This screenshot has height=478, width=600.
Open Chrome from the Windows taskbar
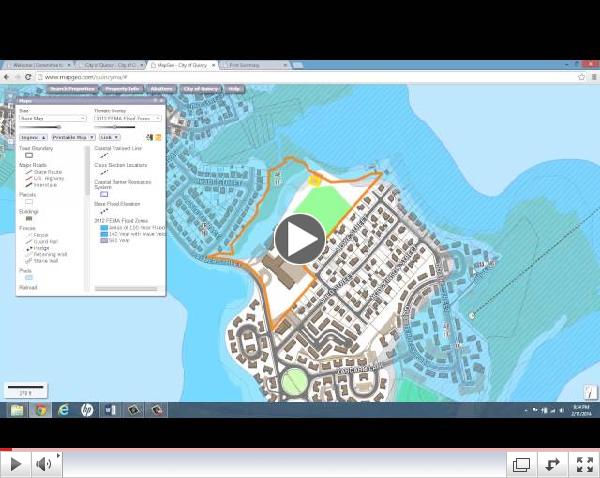click(40, 410)
